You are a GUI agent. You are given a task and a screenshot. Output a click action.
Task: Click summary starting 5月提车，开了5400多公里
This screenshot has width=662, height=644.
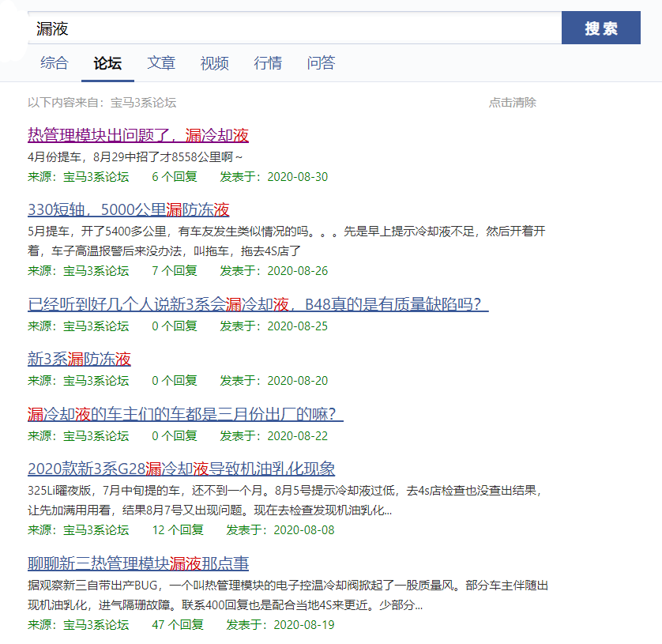coord(287,241)
